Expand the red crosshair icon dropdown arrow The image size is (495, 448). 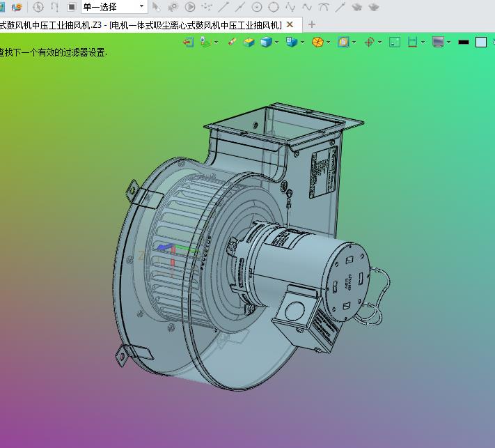(x=379, y=42)
